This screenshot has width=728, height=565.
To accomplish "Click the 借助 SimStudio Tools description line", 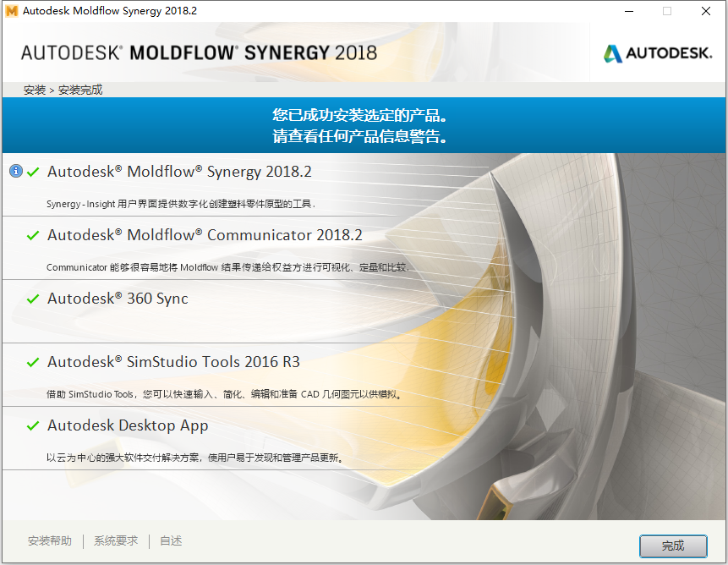I will pos(224,394).
